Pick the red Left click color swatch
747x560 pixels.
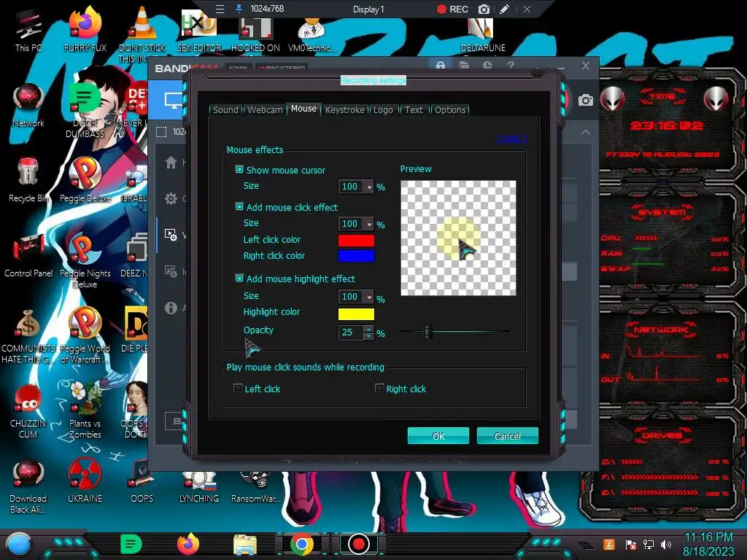point(356,241)
